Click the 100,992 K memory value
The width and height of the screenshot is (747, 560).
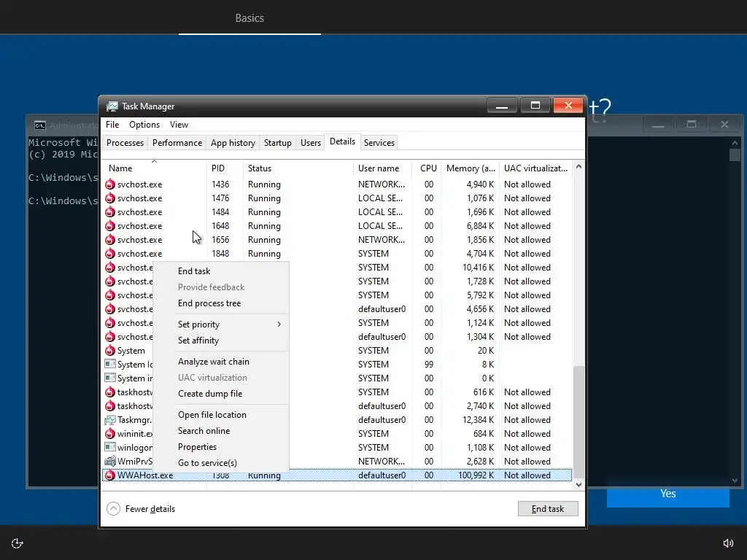click(x=476, y=475)
